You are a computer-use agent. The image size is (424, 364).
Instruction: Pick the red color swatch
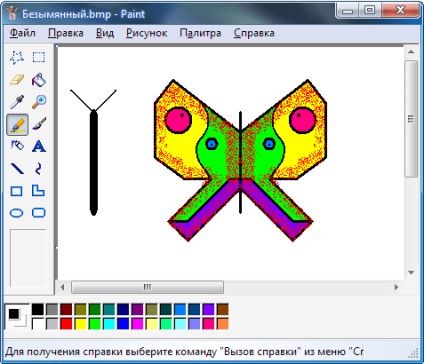pos(66,324)
